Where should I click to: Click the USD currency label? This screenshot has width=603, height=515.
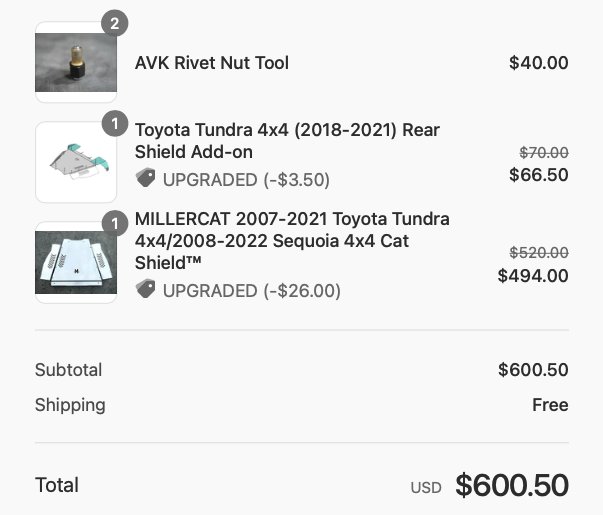[426, 488]
